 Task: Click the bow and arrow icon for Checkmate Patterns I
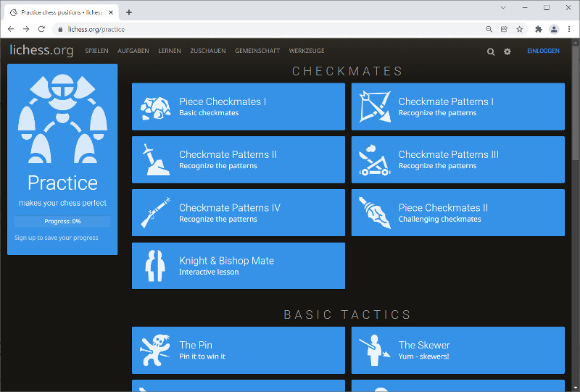coord(375,107)
